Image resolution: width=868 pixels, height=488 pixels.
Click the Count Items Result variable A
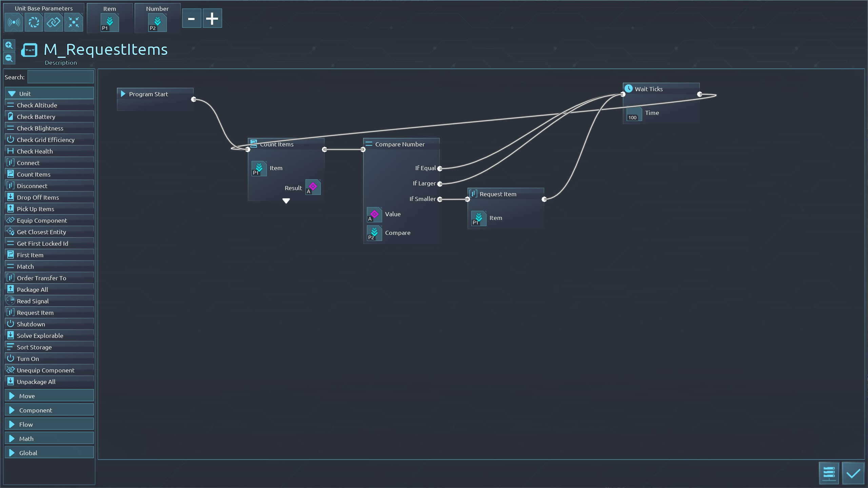[313, 187]
